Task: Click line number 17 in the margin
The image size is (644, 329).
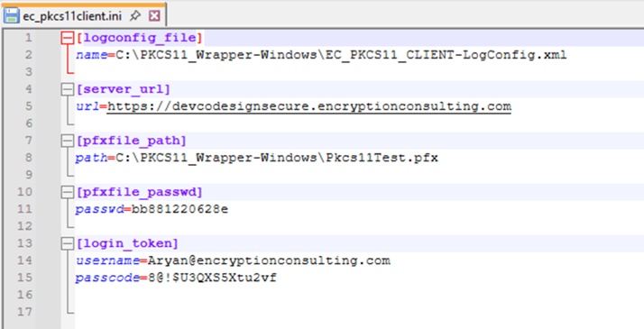Action: 24,312
